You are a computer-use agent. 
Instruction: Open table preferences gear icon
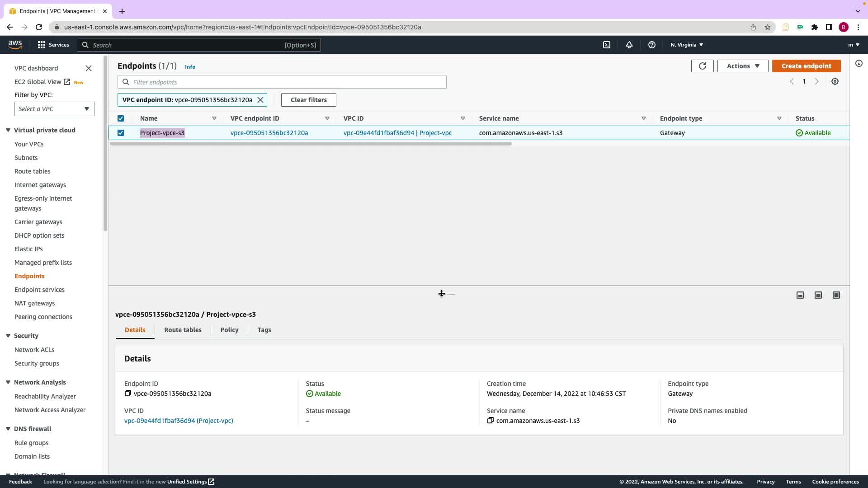tap(835, 82)
